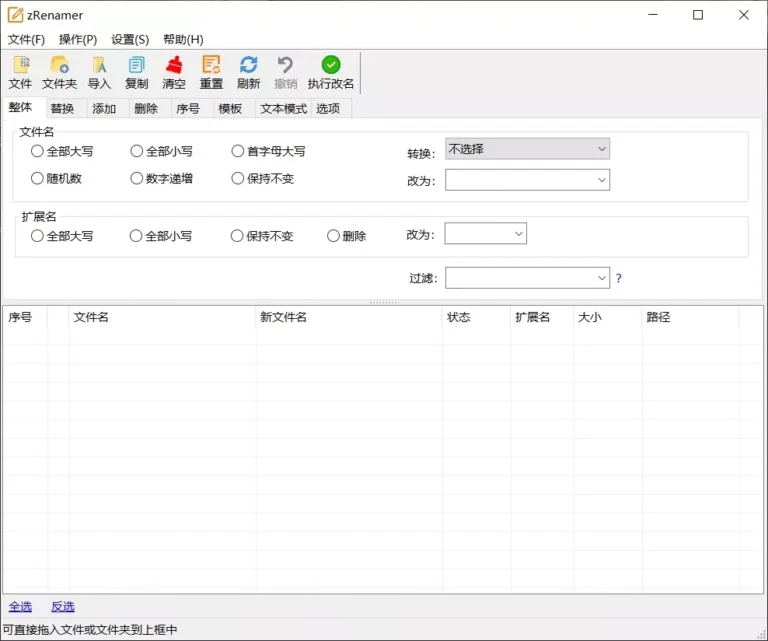This screenshot has width=768, height=641.
Task: Sort by the 路径 column header
Action: click(690, 317)
